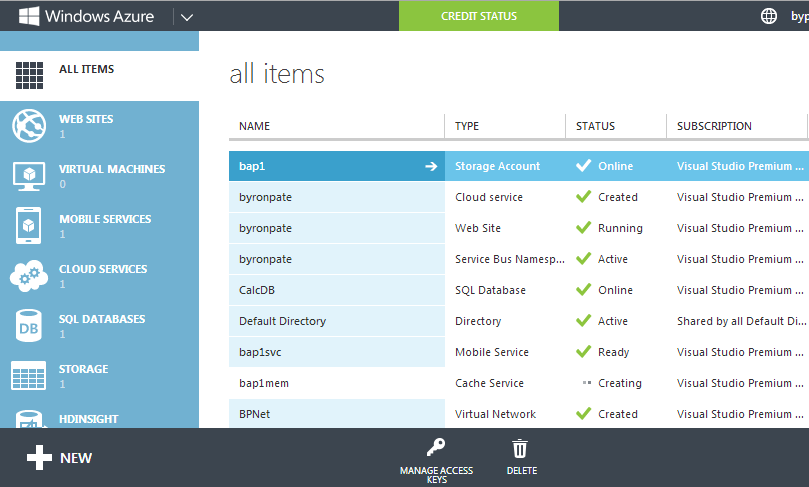809x487 pixels.
Task: Select byronpate in the Web Site row
Action: coord(265,229)
